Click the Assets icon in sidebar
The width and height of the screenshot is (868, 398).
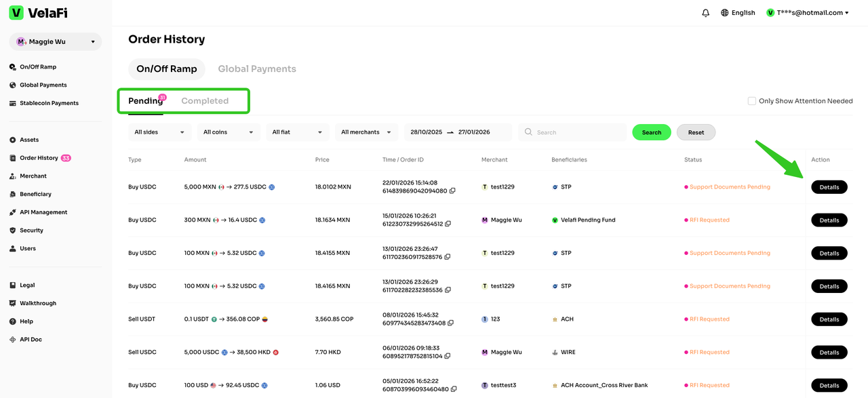(x=13, y=140)
